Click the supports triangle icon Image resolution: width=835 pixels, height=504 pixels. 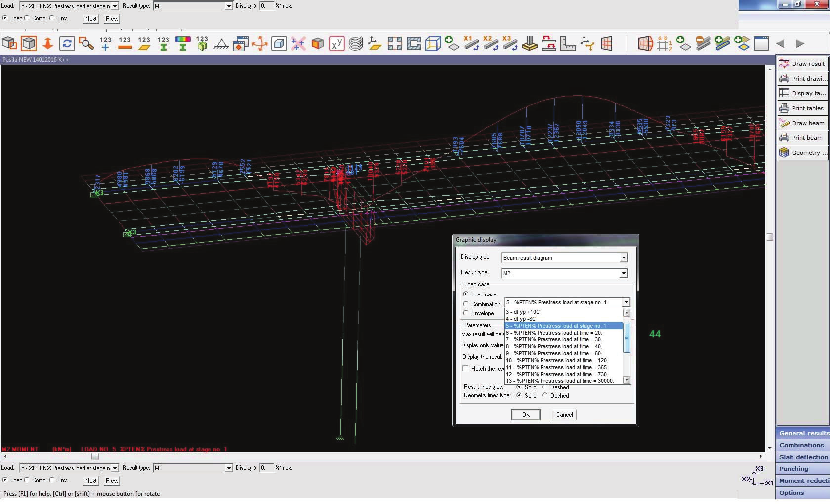221,44
